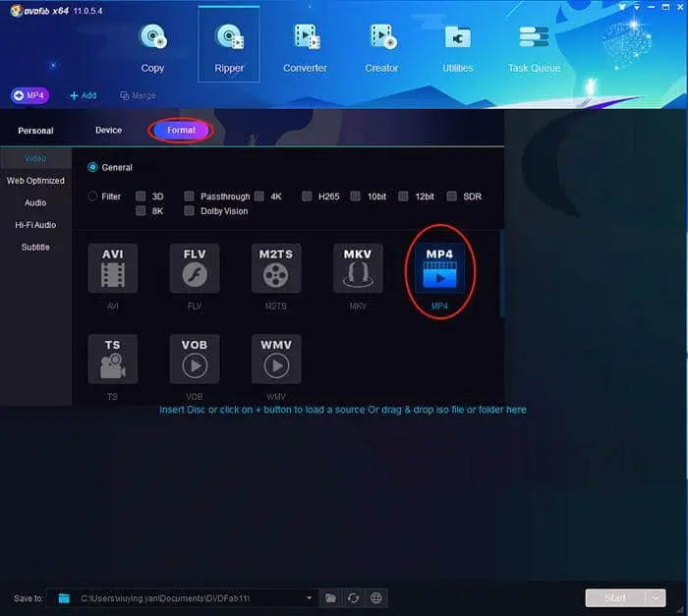Open the Copy module
The width and height of the screenshot is (688, 616).
[152, 48]
